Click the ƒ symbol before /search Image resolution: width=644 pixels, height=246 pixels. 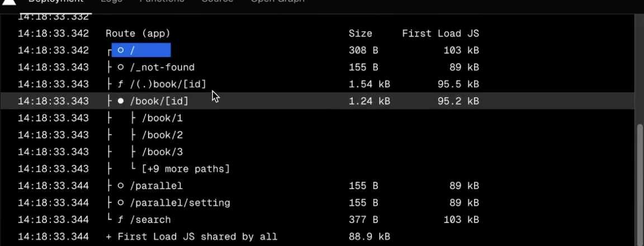pyautogui.click(x=121, y=220)
